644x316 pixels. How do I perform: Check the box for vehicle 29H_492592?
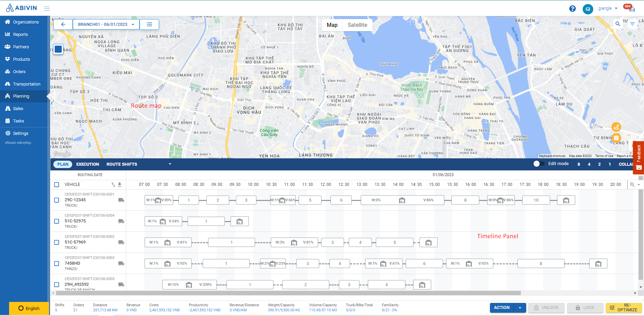click(x=57, y=284)
